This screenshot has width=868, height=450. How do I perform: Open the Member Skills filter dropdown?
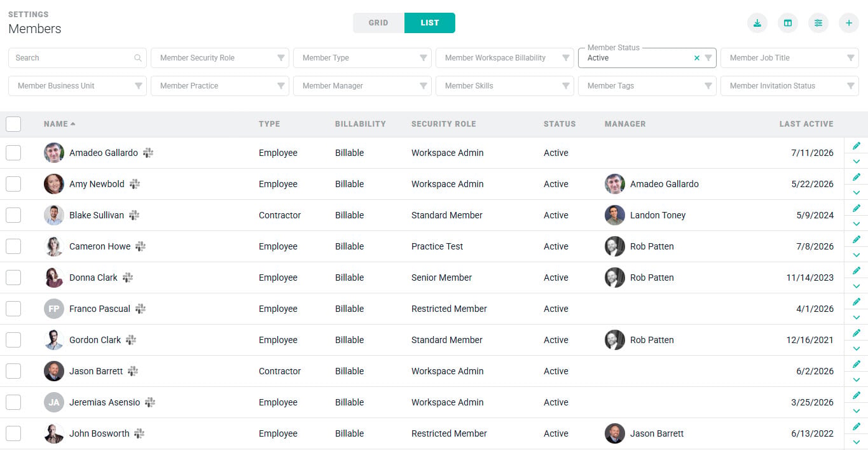pos(505,86)
